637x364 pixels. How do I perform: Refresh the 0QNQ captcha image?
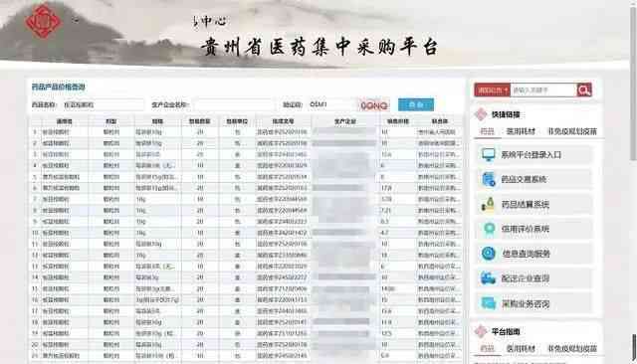tap(374, 105)
